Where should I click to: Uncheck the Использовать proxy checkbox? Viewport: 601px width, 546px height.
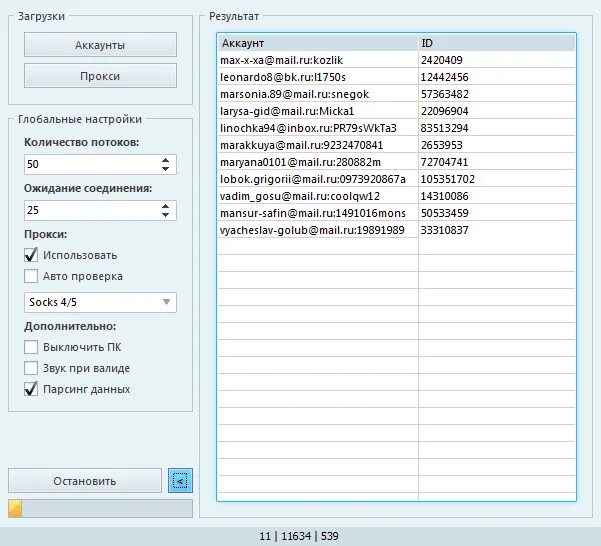point(31,255)
